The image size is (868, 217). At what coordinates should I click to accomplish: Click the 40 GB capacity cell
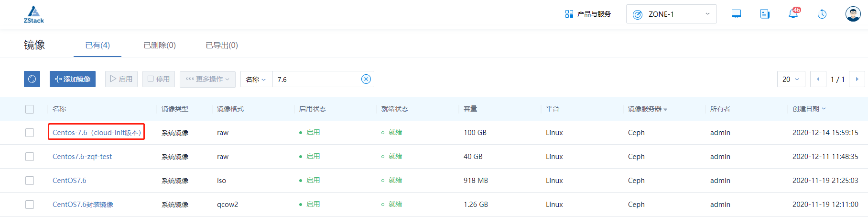[x=473, y=157]
